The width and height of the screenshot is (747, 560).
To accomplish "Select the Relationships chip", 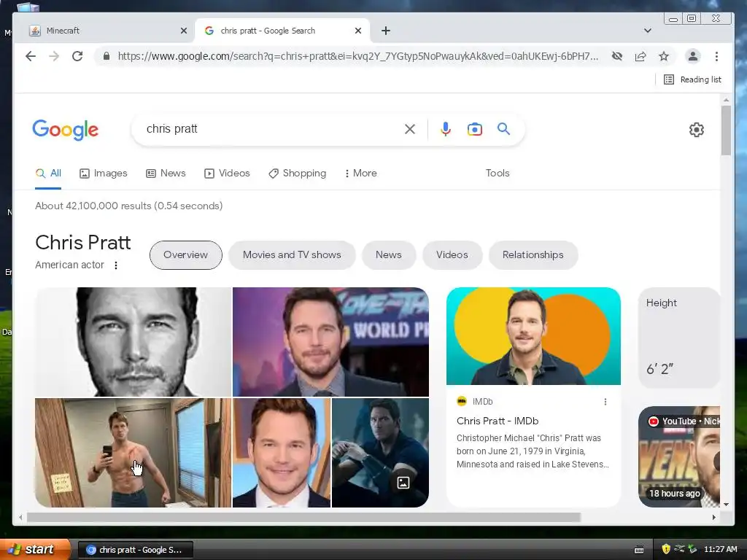I will [x=533, y=254].
